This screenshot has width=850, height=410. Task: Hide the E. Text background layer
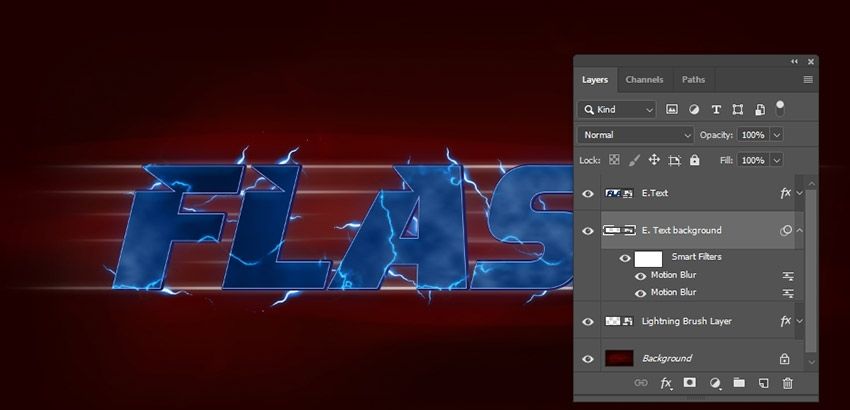(588, 230)
